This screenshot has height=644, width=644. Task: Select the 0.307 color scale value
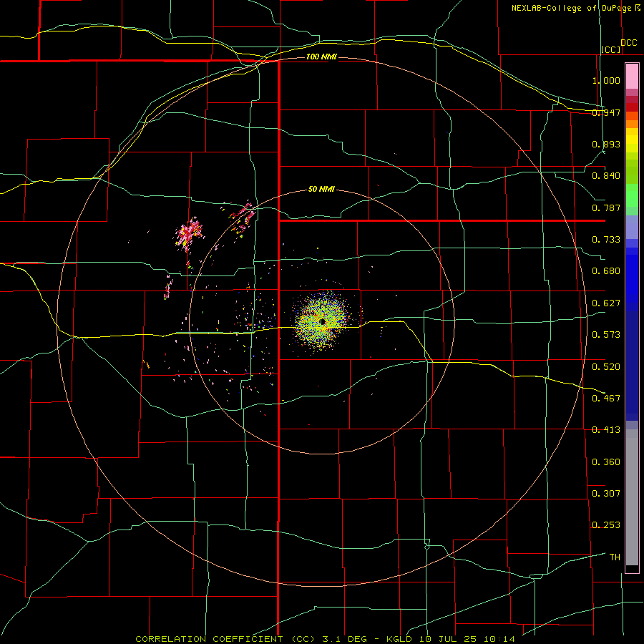(x=606, y=494)
